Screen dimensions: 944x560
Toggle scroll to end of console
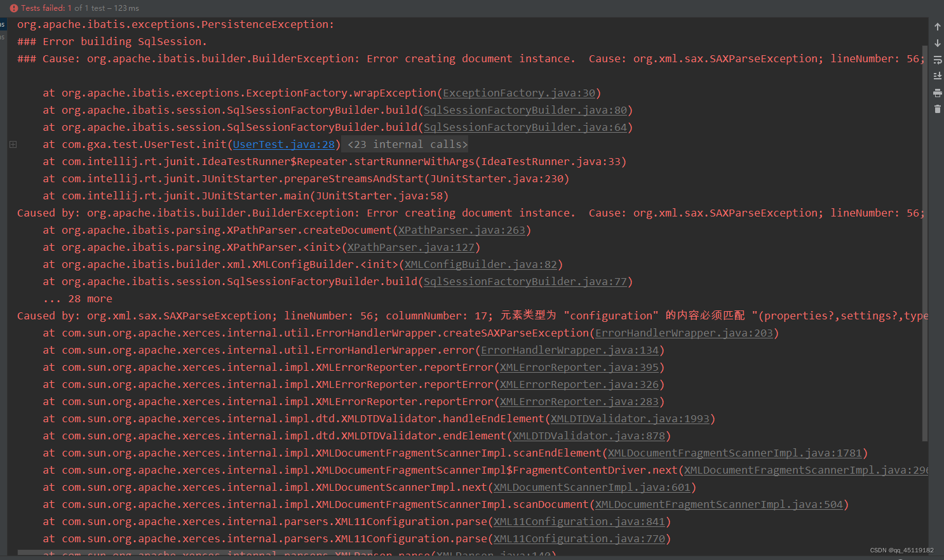tap(937, 75)
